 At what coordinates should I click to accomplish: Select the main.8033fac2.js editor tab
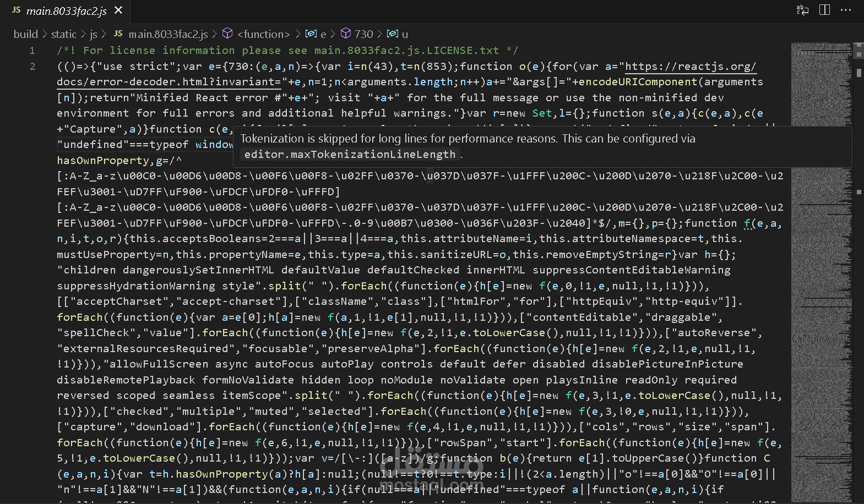67,10
